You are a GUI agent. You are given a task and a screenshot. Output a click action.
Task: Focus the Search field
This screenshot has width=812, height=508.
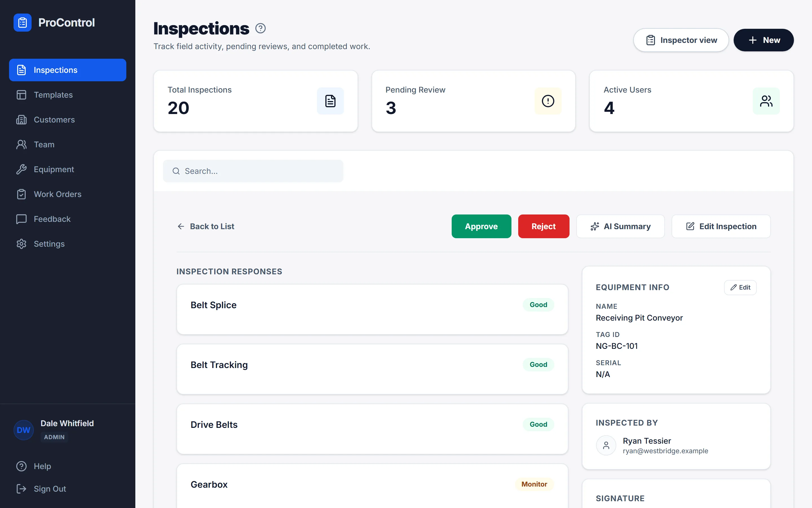(x=253, y=171)
